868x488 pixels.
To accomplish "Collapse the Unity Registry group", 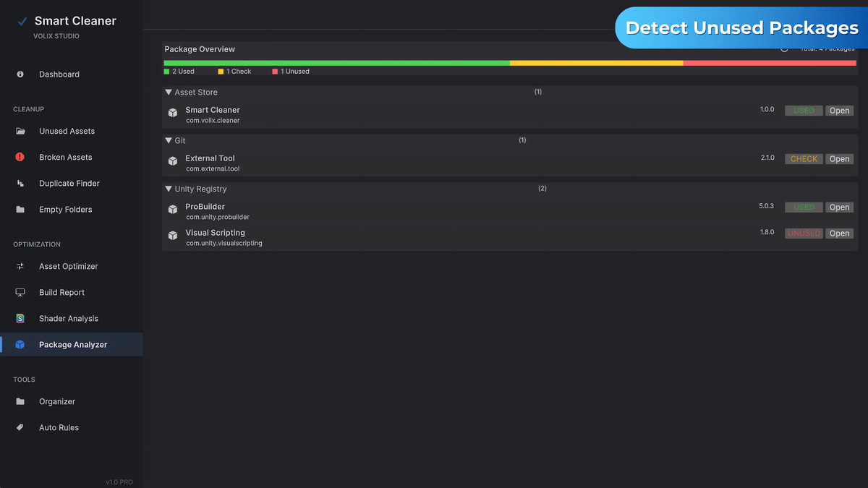I will (x=169, y=188).
